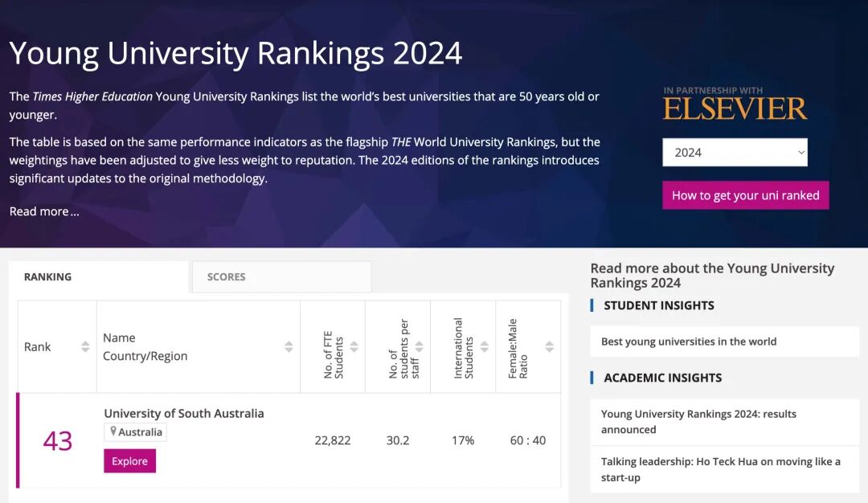Click rank number 43
This screenshot has width=868, height=503.
(58, 441)
